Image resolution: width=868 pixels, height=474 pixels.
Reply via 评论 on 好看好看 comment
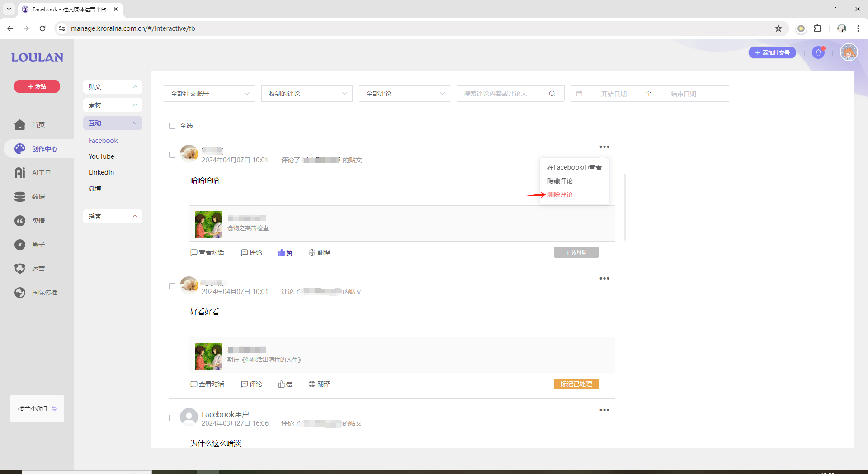tap(251, 384)
